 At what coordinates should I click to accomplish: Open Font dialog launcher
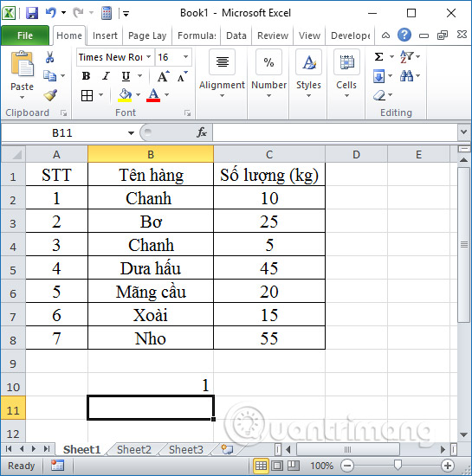(187, 113)
